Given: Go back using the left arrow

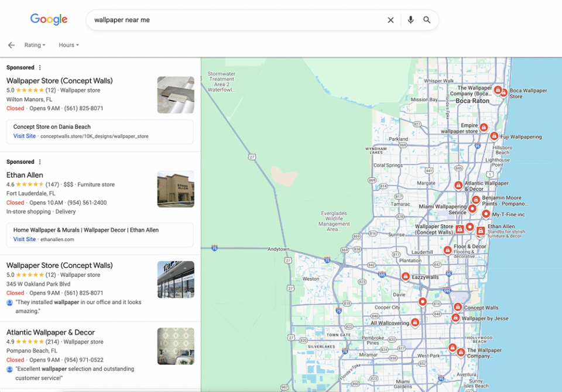Looking at the screenshot, I should pyautogui.click(x=11, y=45).
